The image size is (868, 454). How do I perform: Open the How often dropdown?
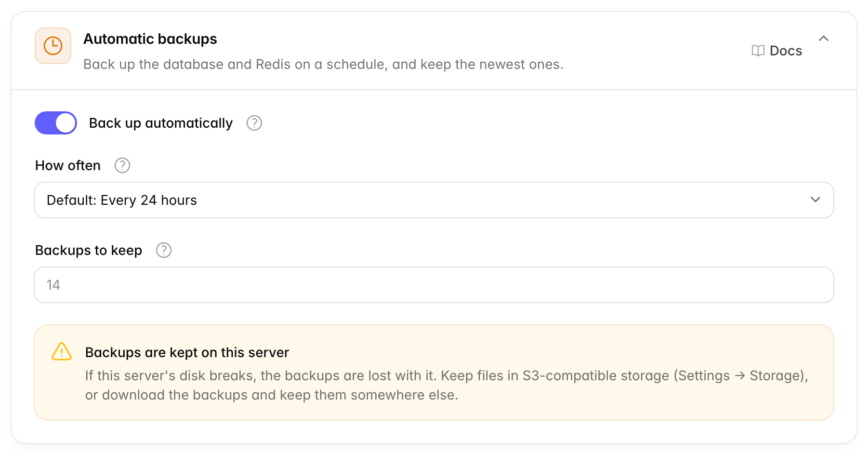(x=434, y=200)
